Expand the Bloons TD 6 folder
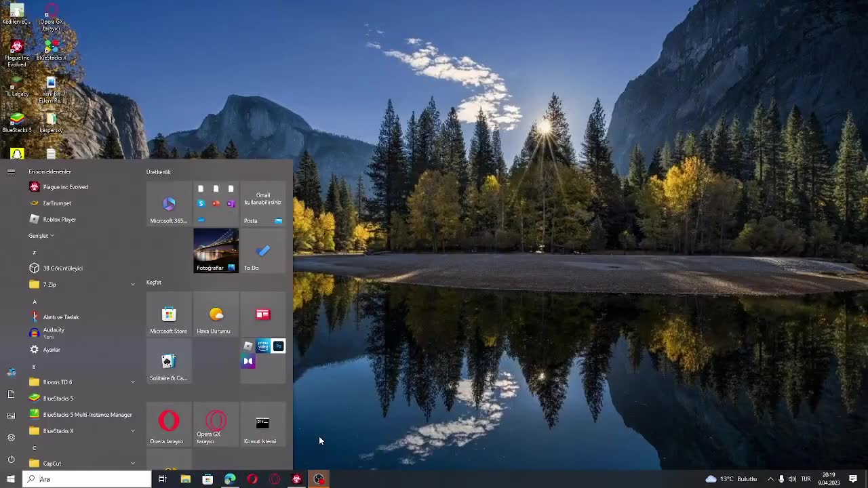This screenshot has height=488, width=868. (132, 382)
